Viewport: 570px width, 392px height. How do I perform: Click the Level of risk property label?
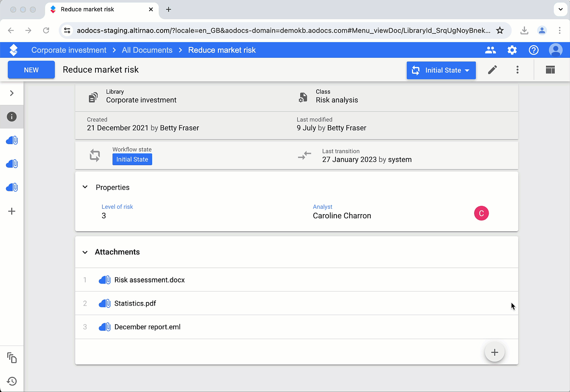117,207
